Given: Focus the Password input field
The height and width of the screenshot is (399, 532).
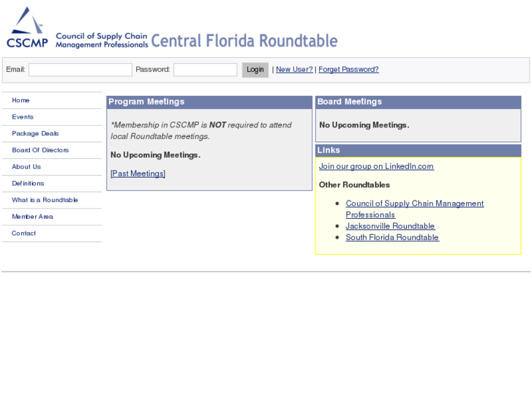Looking at the screenshot, I should pos(206,70).
